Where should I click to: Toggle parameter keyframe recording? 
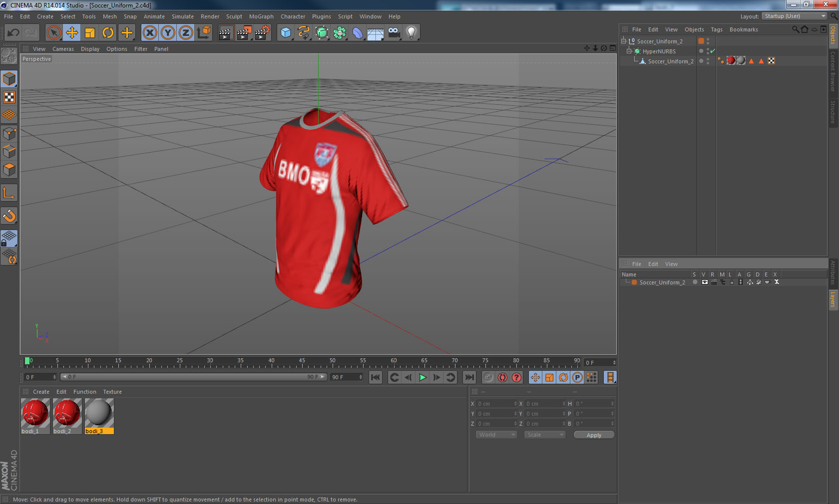pyautogui.click(x=577, y=377)
